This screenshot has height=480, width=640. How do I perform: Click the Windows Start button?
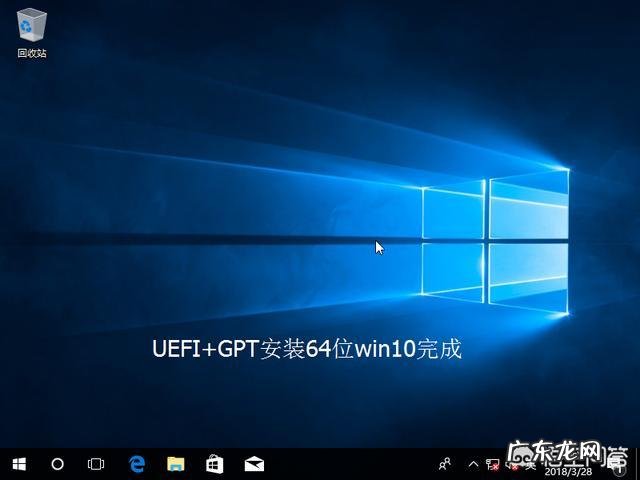click(x=19, y=464)
